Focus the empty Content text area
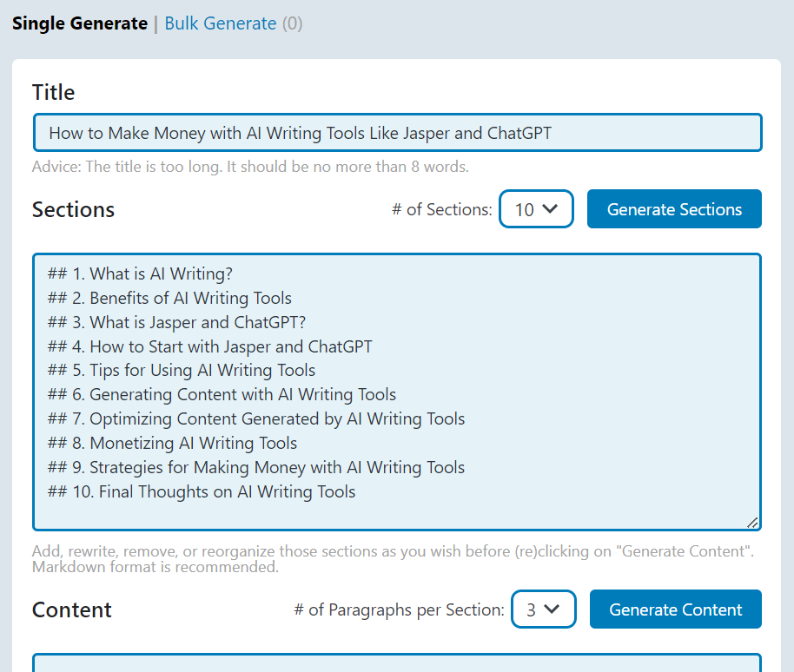794x672 pixels. pyautogui.click(x=398, y=663)
